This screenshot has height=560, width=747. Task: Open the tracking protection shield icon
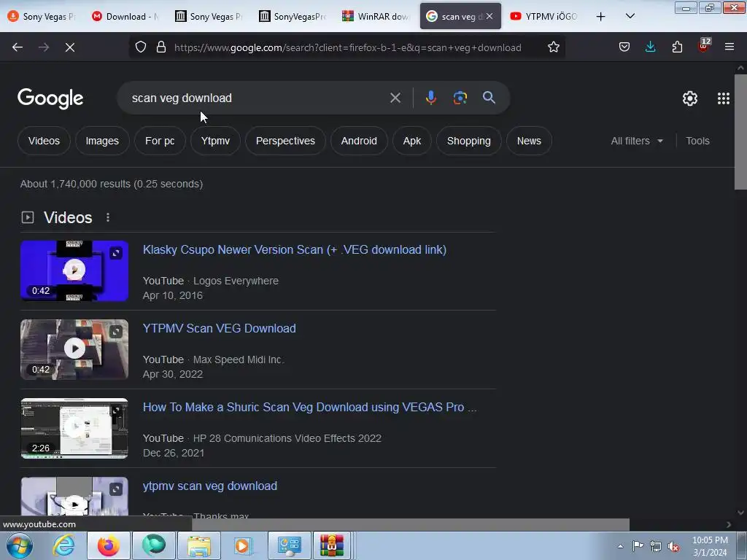coord(141,47)
